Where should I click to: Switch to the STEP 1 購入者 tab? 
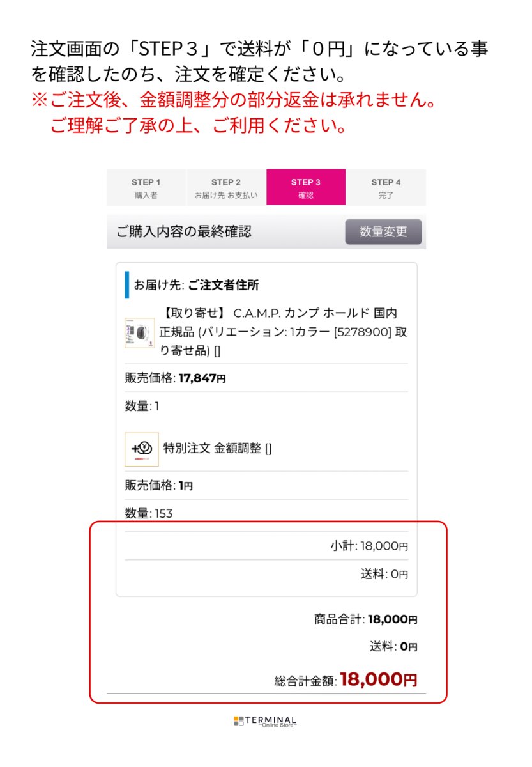click(x=147, y=187)
